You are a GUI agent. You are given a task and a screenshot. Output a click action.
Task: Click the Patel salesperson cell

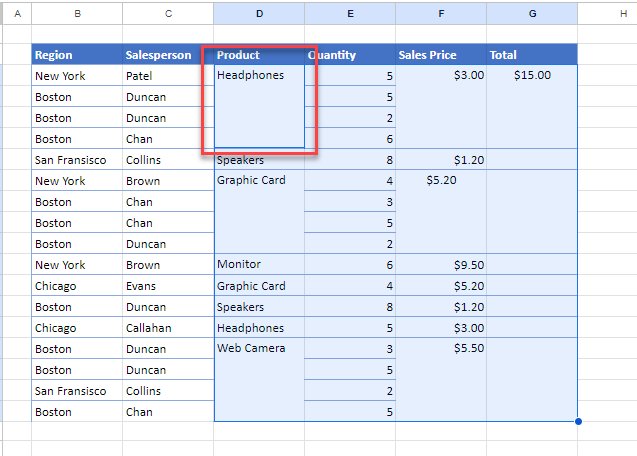click(167, 75)
